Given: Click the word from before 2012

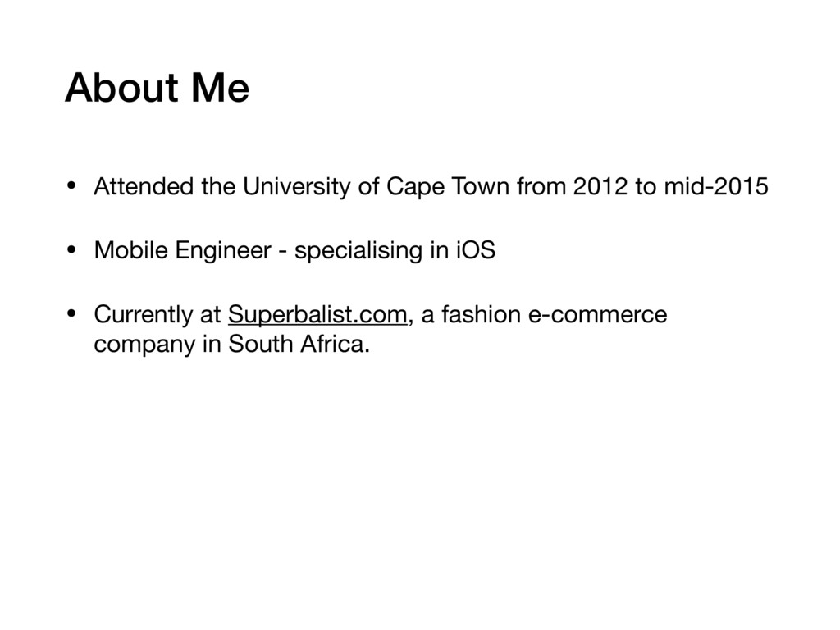Looking at the screenshot, I should 541,186.
